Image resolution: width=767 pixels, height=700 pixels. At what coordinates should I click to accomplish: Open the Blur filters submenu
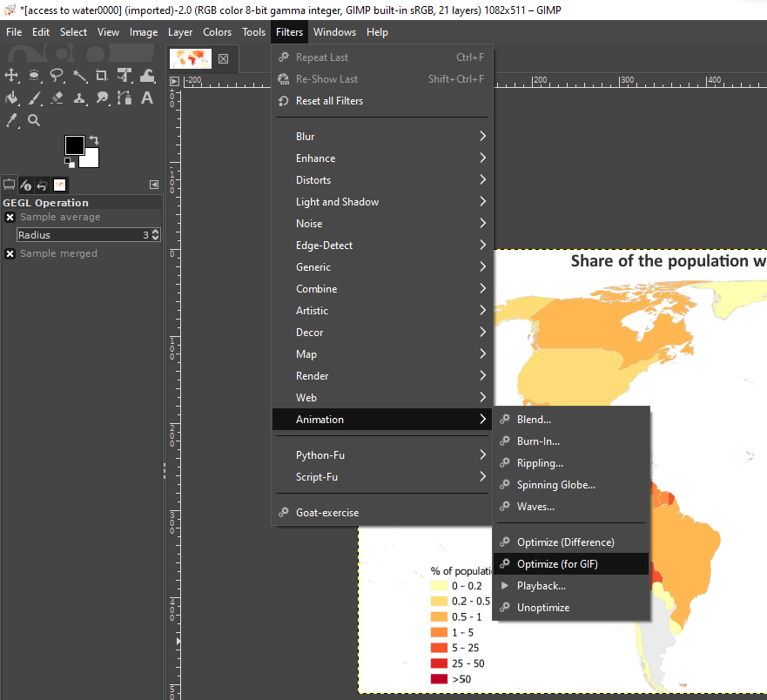306,136
